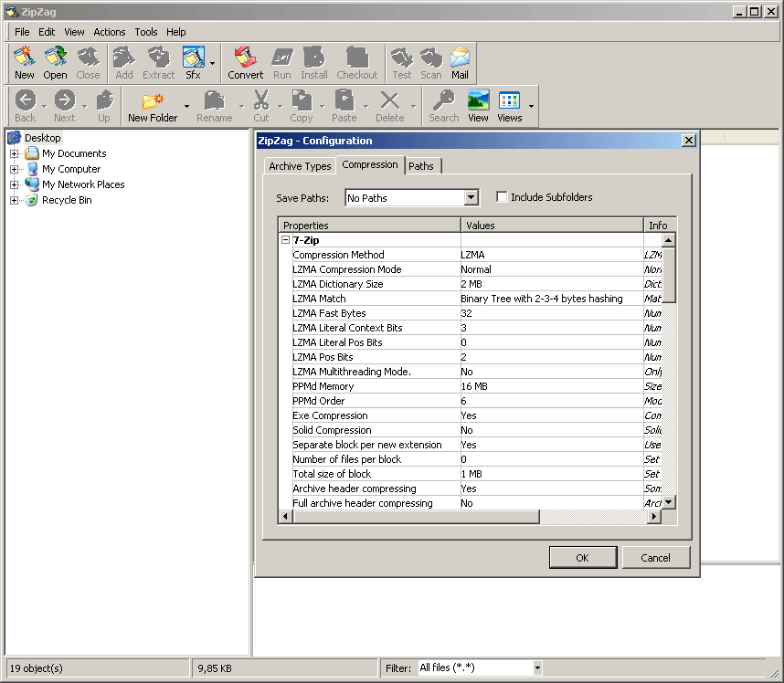Open the View menu
Screen dimensions: 784x683
74,32
